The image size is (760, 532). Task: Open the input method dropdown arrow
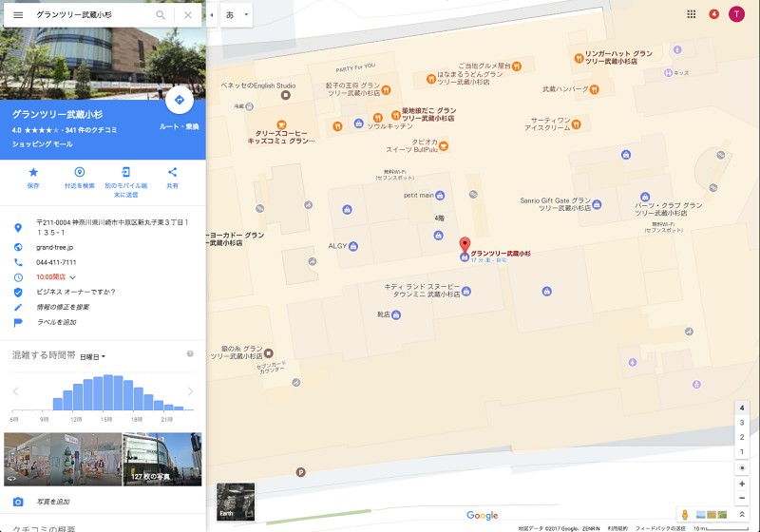point(246,15)
